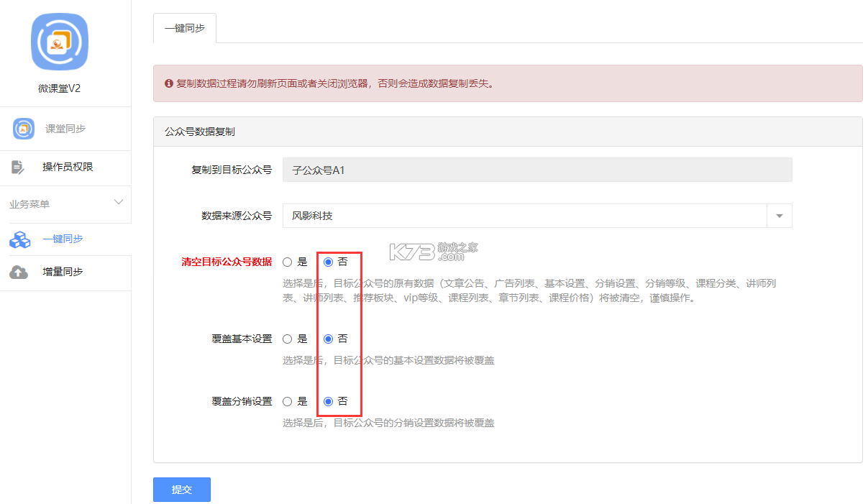Select 否 for 覆盖基本设置
868x504 pixels.
[328, 339]
